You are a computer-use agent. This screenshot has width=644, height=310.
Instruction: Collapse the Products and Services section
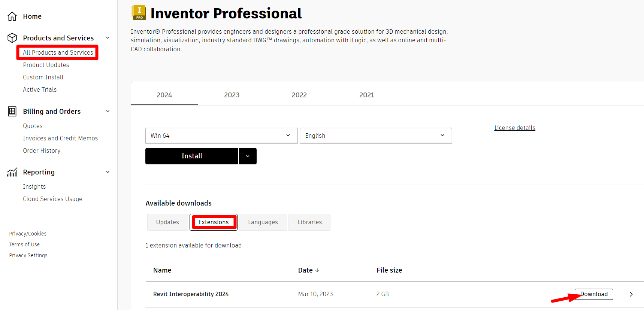(x=108, y=38)
